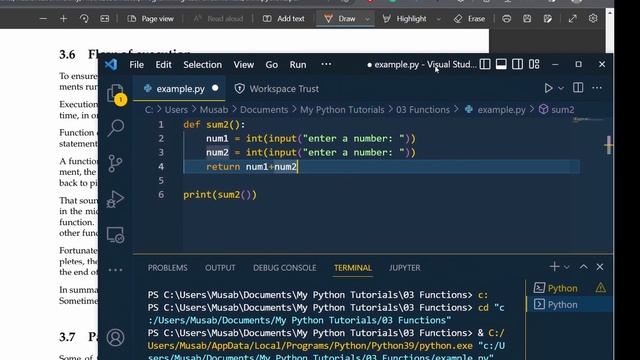Viewport: 640px width, 360px height.
Task: Expand the run button dropdown arrow
Action: coord(561,88)
